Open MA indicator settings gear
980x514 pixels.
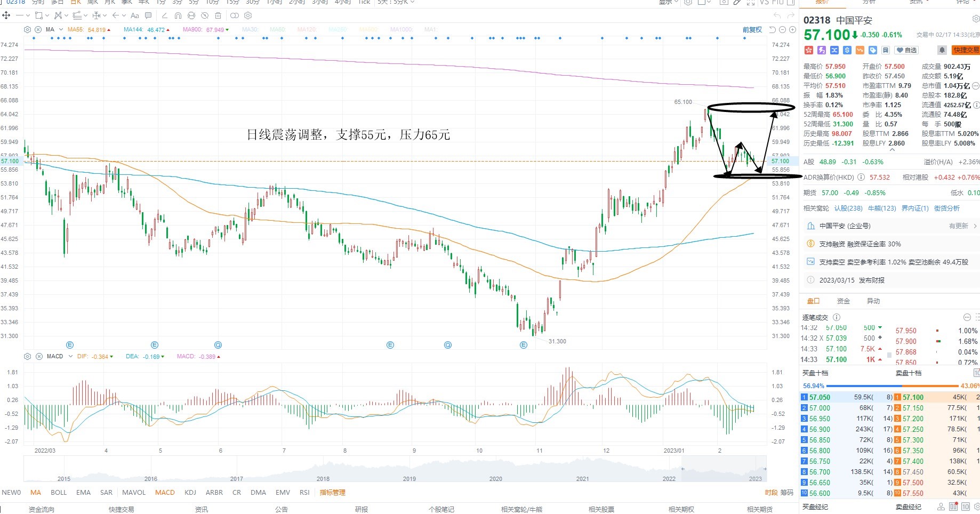tap(27, 30)
